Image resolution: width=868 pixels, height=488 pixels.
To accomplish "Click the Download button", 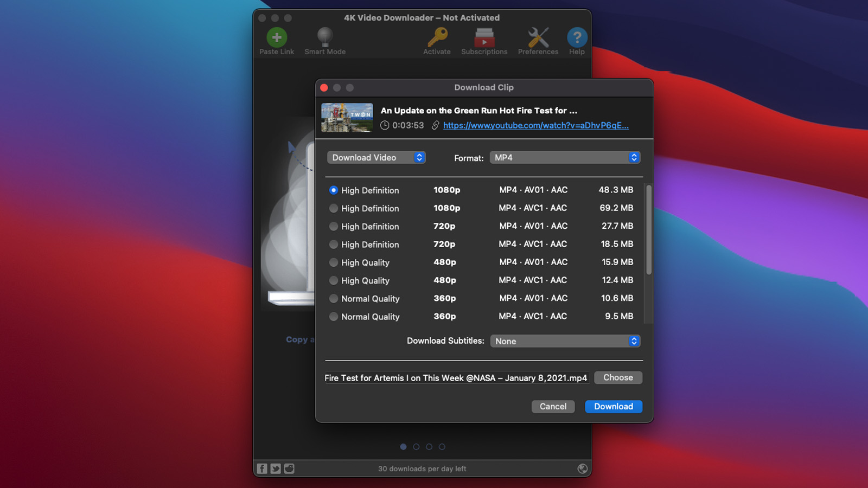I will pyautogui.click(x=614, y=407).
